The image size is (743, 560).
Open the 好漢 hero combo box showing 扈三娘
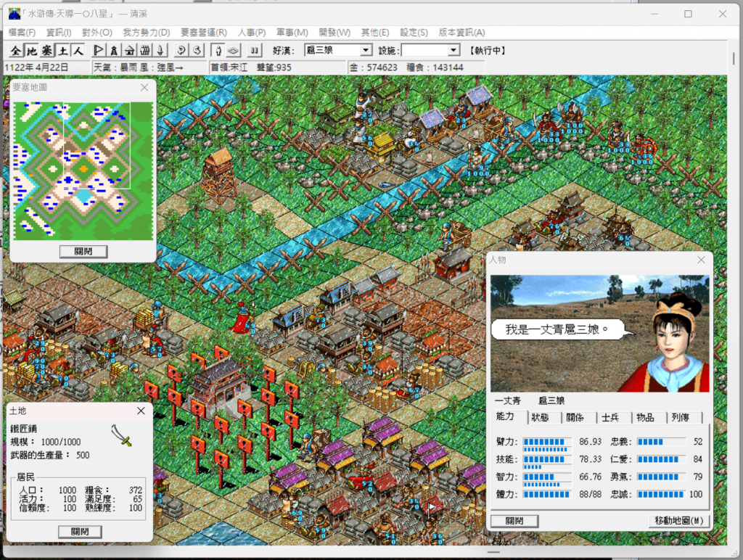click(338, 50)
